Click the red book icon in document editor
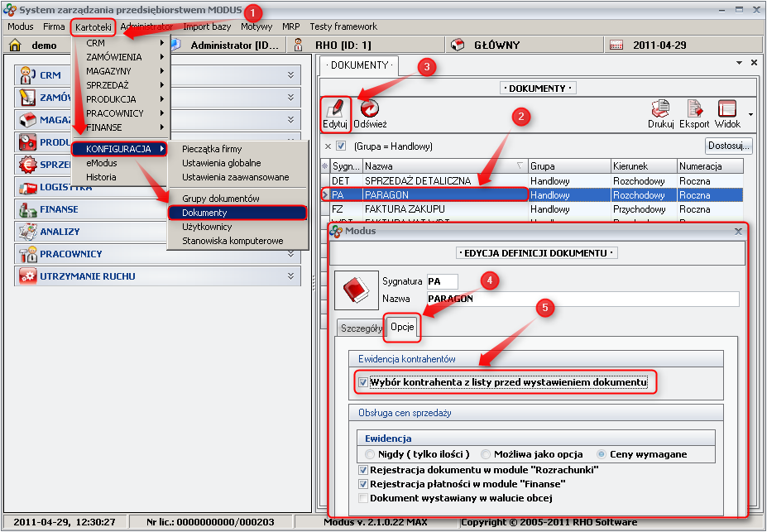This screenshot has width=767, height=532. [356, 290]
